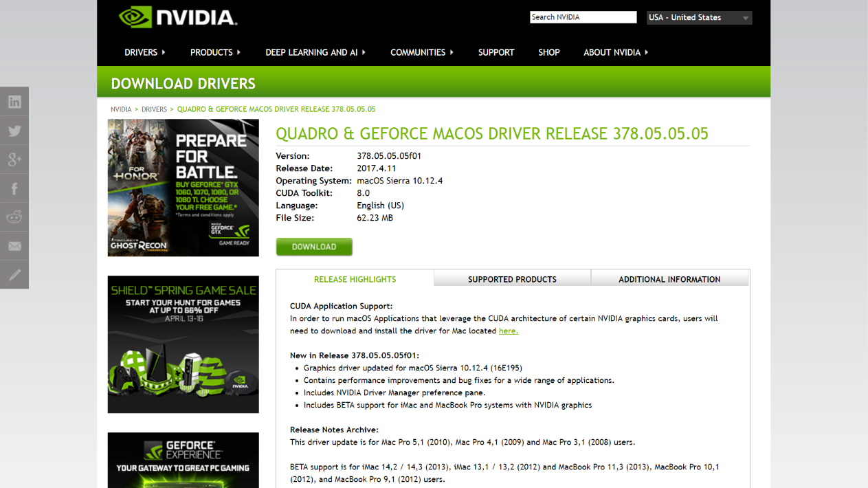Click the NVIDIA logo in the header

click(178, 16)
